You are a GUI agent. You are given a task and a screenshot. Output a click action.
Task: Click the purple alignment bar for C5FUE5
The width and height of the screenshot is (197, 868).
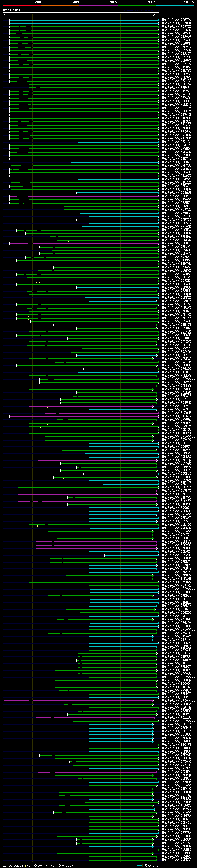pyautogui.click(x=84, y=243)
